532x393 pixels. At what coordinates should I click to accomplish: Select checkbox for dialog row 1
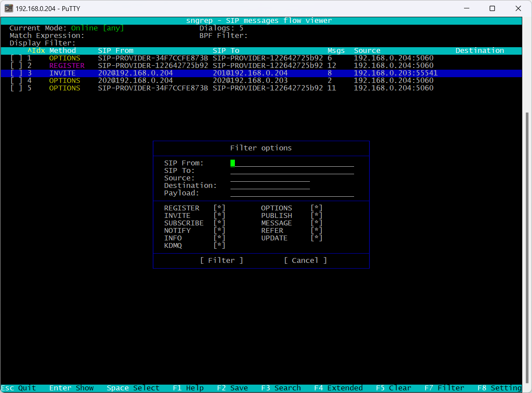[x=16, y=58]
